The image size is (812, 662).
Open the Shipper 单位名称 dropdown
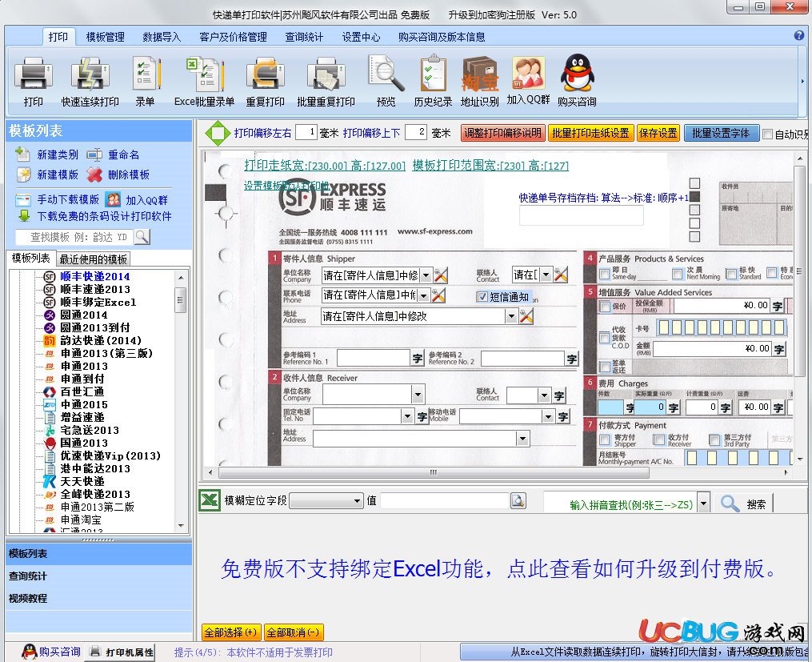[426, 275]
